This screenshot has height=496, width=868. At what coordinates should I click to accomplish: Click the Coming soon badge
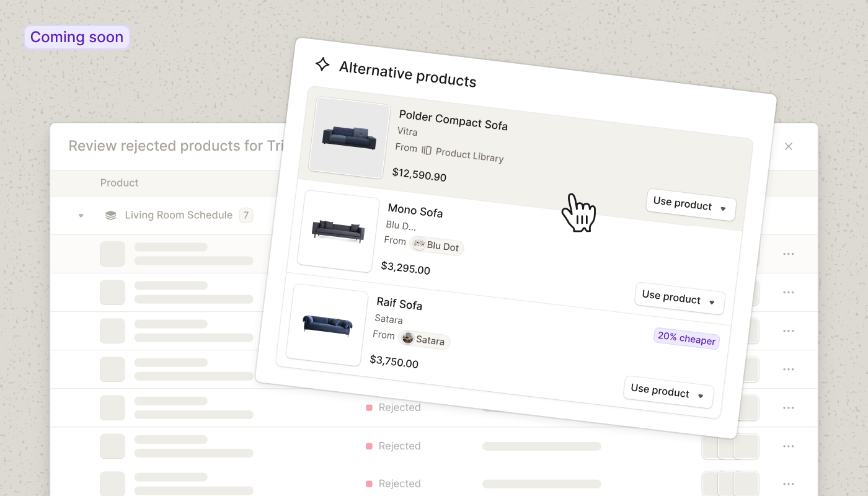click(77, 37)
